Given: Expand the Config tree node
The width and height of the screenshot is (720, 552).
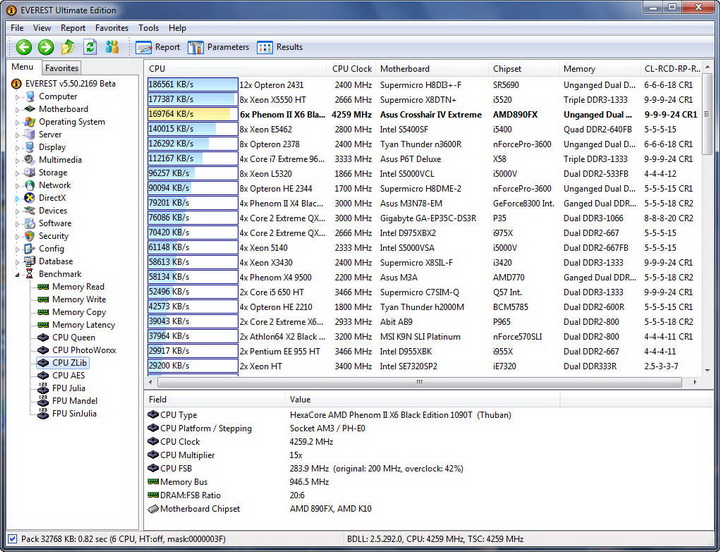Looking at the screenshot, I should pos(17,249).
